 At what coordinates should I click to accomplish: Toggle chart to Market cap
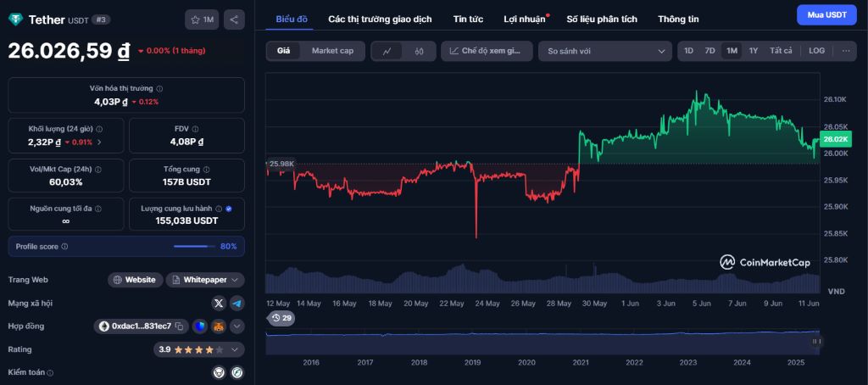332,51
